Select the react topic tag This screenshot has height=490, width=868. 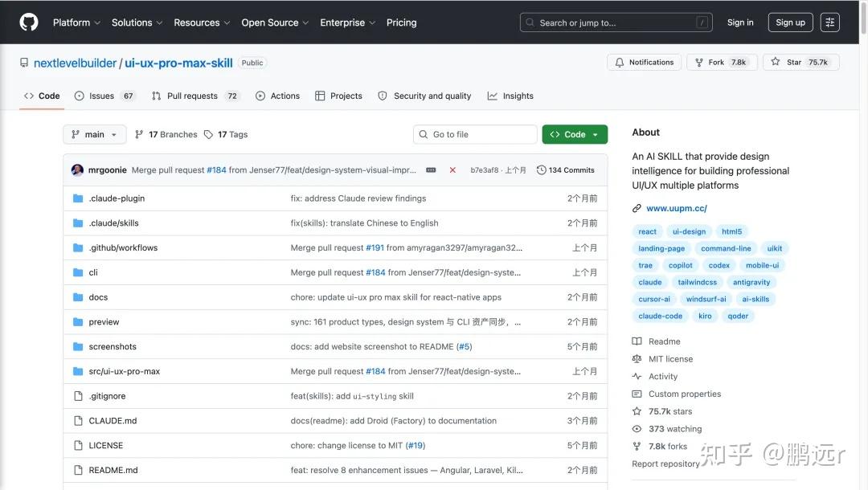pos(647,231)
